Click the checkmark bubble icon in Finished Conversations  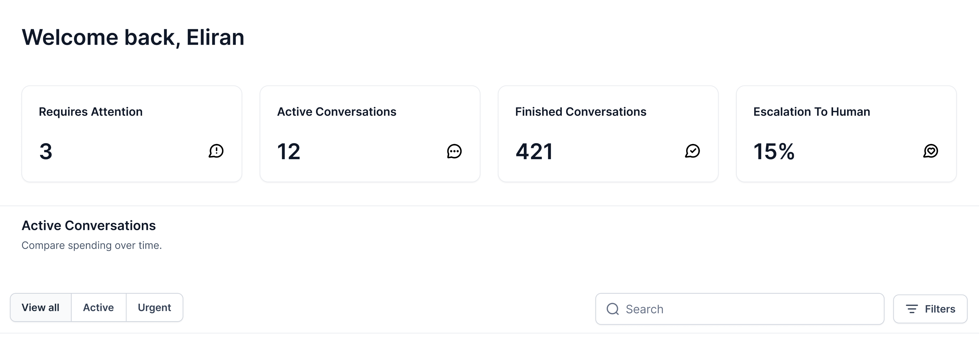[x=692, y=151]
